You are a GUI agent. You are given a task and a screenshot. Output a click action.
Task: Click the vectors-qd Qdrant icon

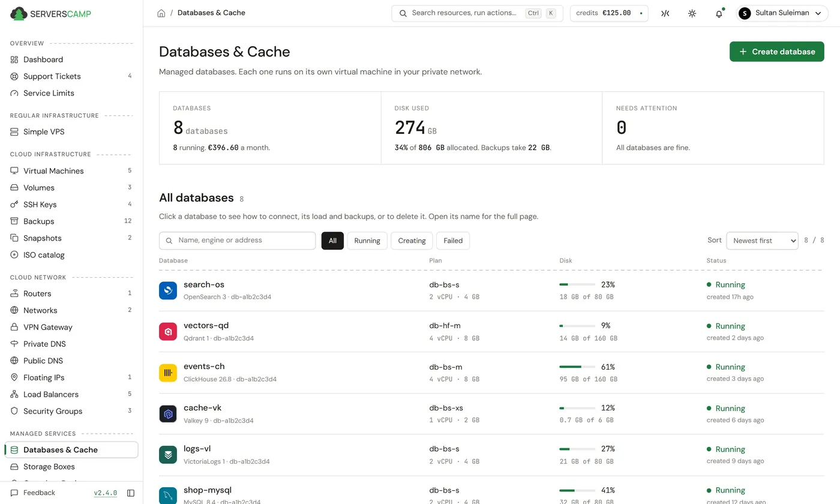click(x=168, y=331)
